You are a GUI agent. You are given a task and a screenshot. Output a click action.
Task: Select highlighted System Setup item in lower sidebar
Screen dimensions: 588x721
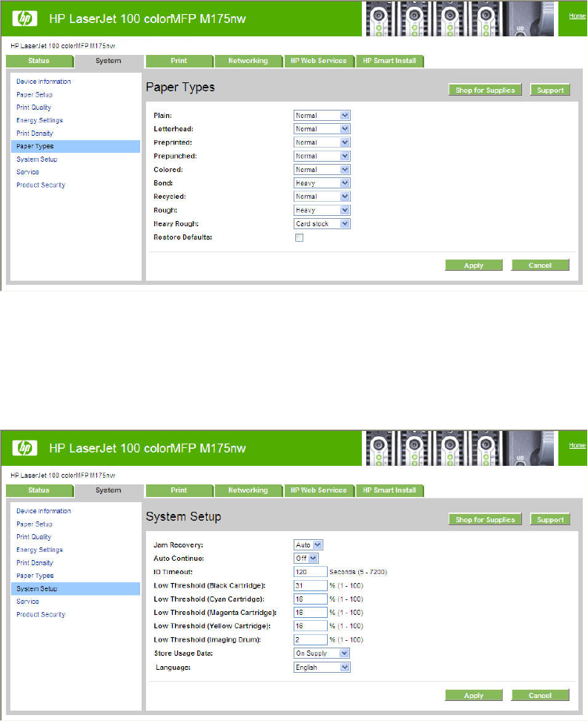click(76, 588)
